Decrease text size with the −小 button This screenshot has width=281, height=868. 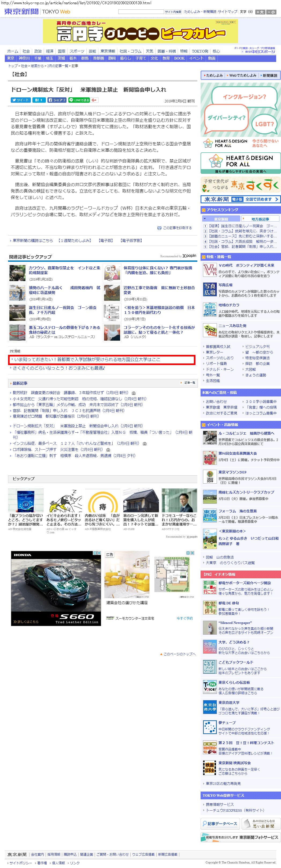(x=271, y=12)
